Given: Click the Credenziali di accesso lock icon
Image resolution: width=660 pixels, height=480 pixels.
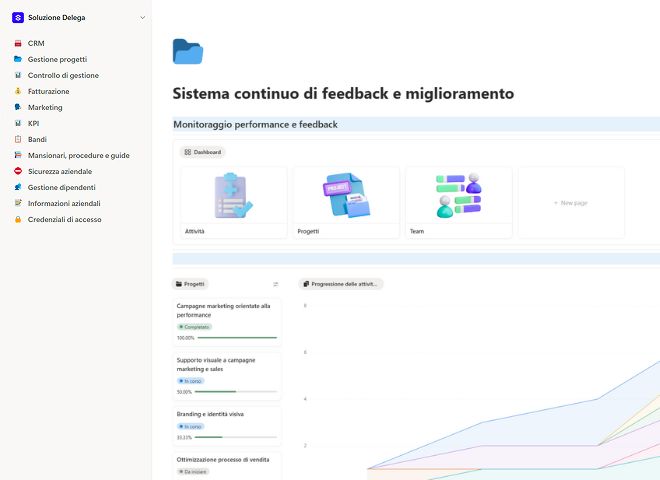Looking at the screenshot, I should point(18,219).
